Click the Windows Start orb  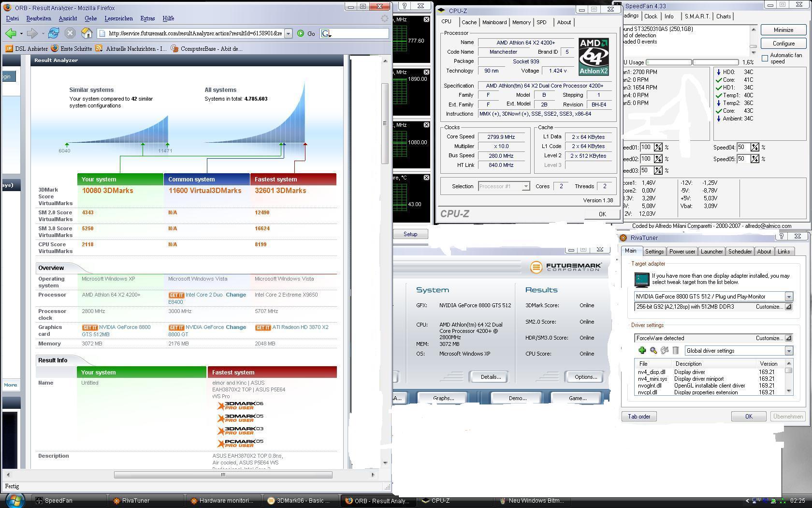[14, 500]
